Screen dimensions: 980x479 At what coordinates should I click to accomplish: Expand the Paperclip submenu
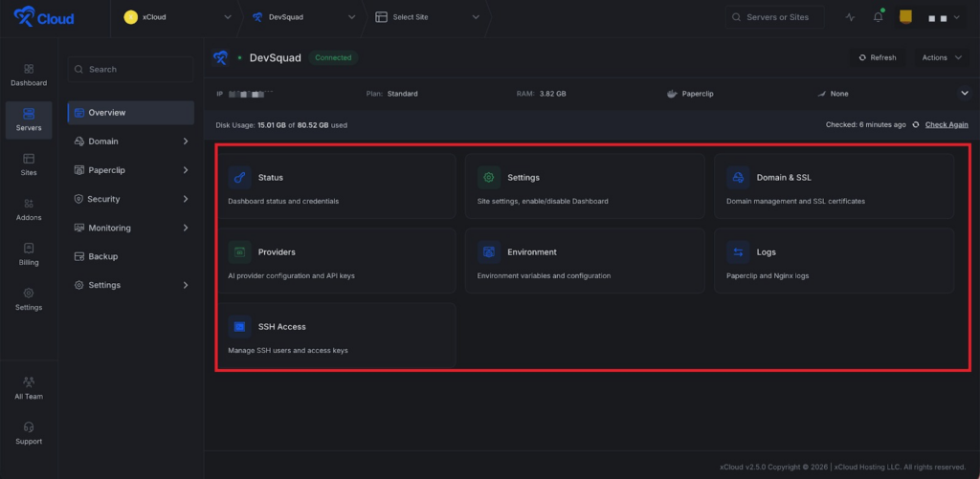click(x=185, y=170)
